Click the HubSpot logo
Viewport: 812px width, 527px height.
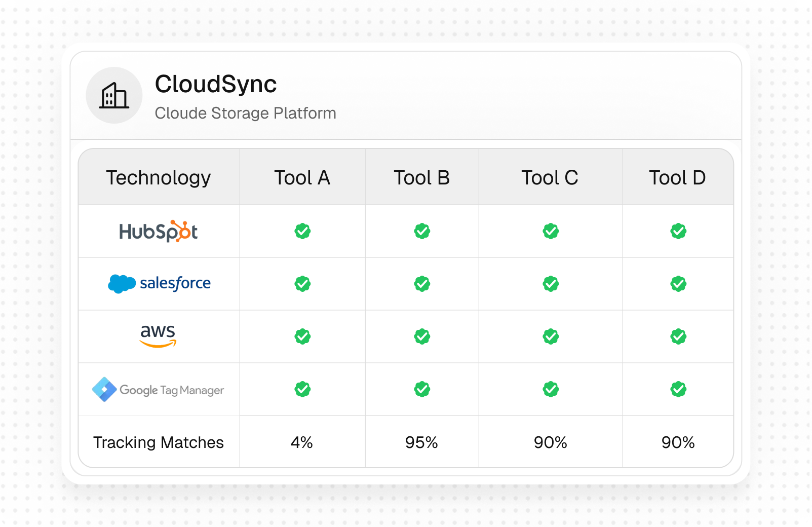tap(158, 232)
